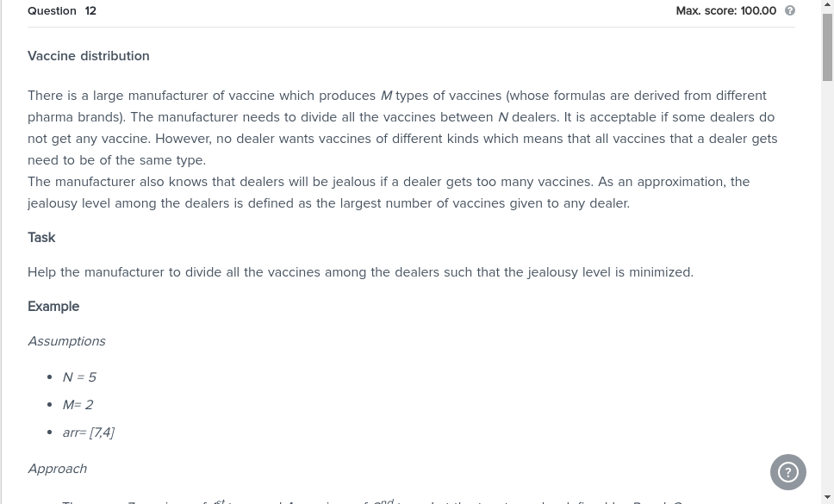
Task: Click the help icon beside Max. score
Action: [x=790, y=10]
